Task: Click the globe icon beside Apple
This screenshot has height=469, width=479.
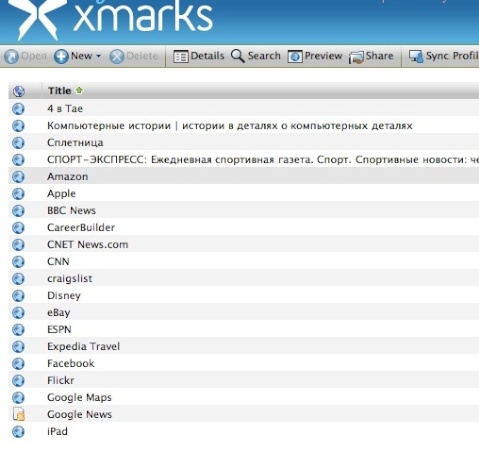Action: (18, 194)
